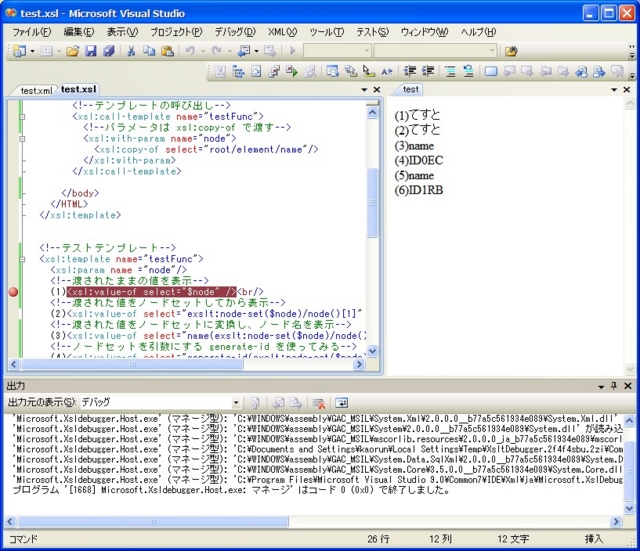Viewport: 640px width, 551px height.
Task: Click the Display Quick Info icon
Action: [x=369, y=71]
